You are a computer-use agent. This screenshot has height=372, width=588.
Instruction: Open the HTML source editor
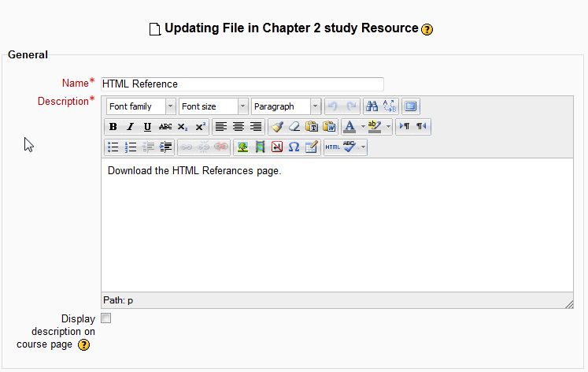(x=332, y=147)
